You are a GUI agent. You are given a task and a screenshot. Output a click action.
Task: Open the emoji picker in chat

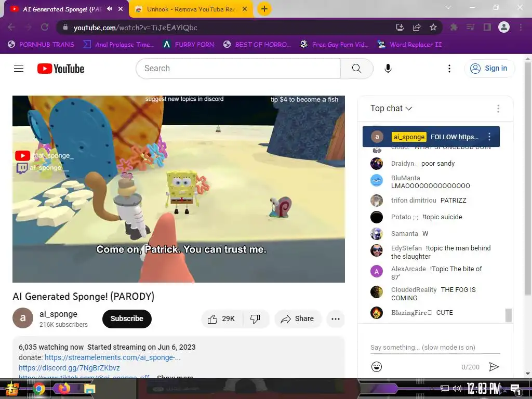pyautogui.click(x=376, y=367)
